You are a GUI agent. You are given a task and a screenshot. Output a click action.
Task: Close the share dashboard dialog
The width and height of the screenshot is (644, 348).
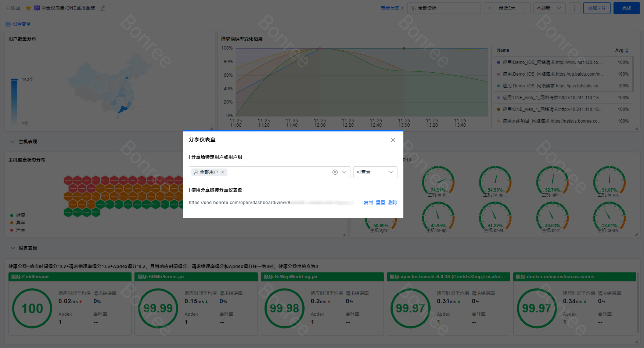tap(393, 140)
